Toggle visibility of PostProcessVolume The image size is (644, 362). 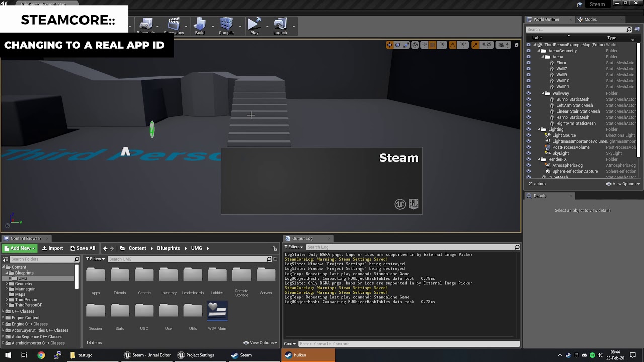click(528, 147)
